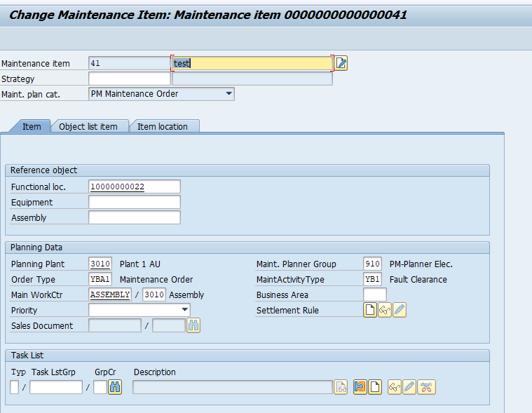Open the Priority dropdown list
The height and width of the screenshot is (413, 532).
tap(184, 310)
